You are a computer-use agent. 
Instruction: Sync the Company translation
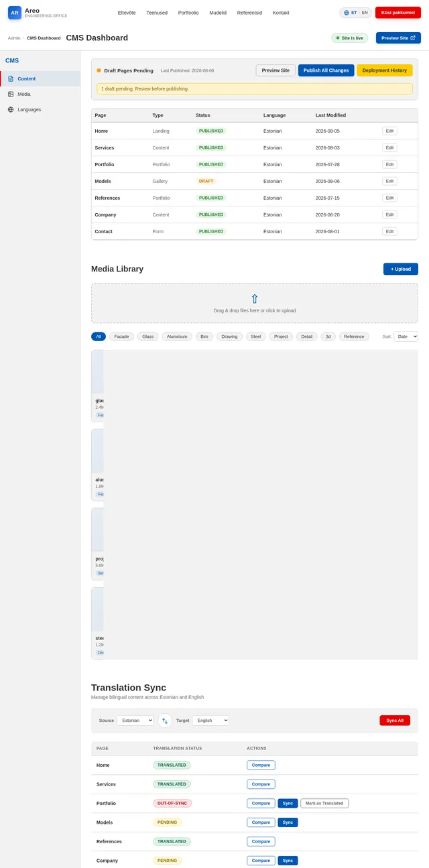pos(288,861)
